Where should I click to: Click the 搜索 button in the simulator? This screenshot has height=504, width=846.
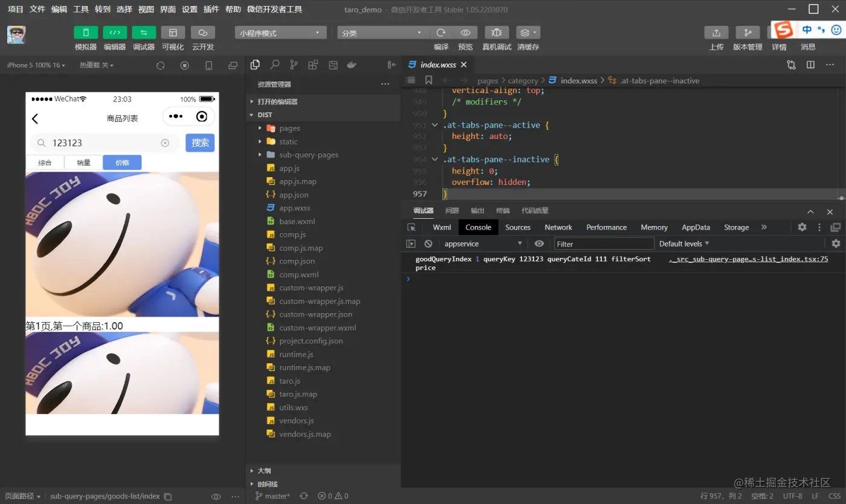click(200, 143)
